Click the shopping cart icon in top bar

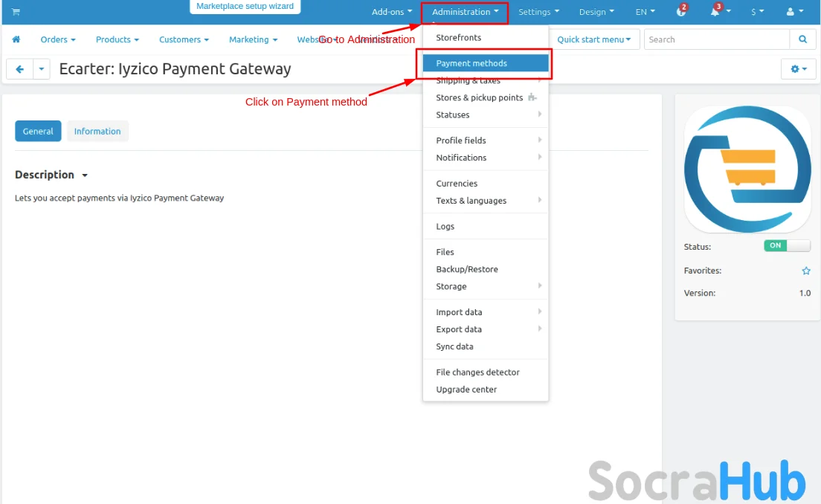(x=16, y=11)
